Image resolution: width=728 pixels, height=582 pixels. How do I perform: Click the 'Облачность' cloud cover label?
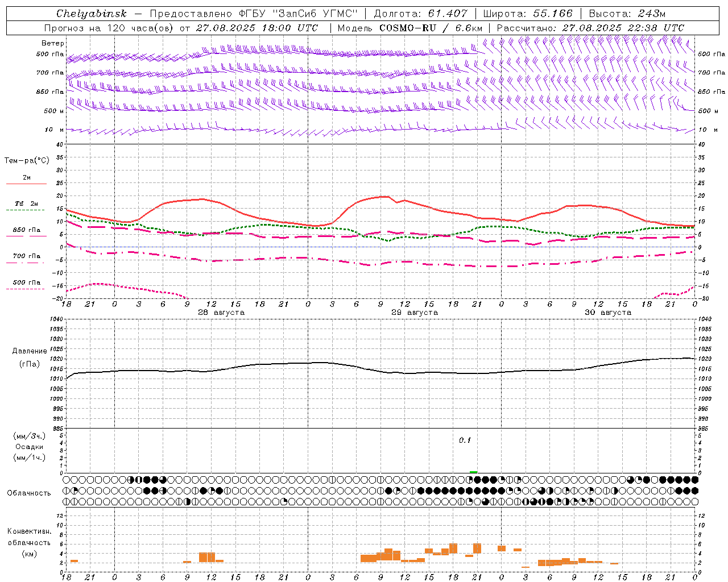point(29,493)
